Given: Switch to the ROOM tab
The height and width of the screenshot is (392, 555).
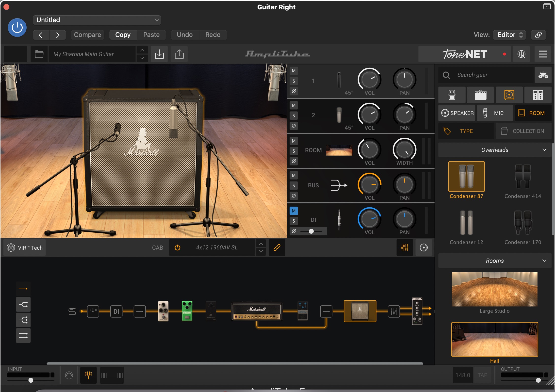Looking at the screenshot, I should [533, 113].
